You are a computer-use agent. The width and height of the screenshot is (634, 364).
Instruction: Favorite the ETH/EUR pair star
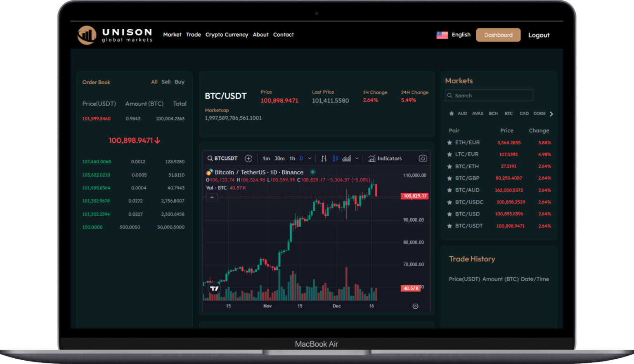pyautogui.click(x=449, y=142)
